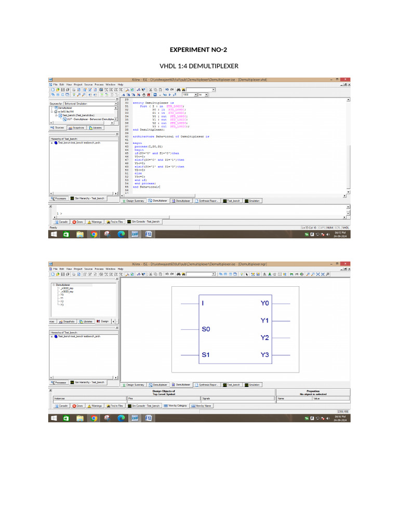Viewport: 399px width, 532px height.
Task: Click Chrome icon on upper taskbar
Action: tap(94, 234)
